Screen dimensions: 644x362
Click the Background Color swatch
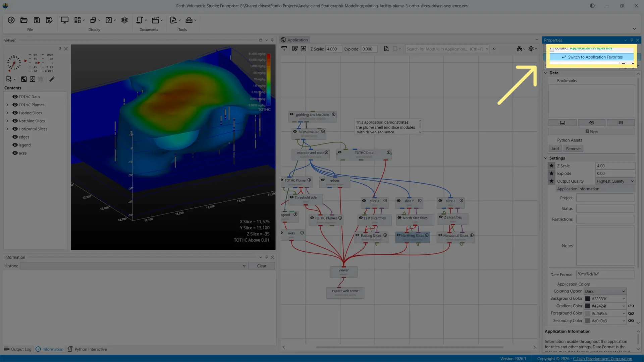588,299
